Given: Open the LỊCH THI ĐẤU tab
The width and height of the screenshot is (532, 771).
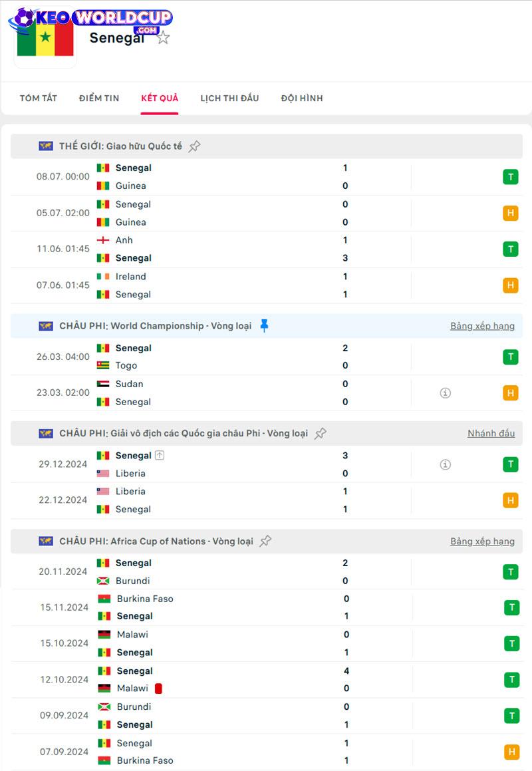Looking at the screenshot, I should point(229,98).
